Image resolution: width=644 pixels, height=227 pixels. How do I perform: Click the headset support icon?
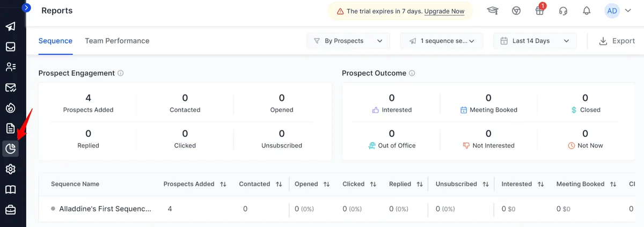tap(563, 11)
